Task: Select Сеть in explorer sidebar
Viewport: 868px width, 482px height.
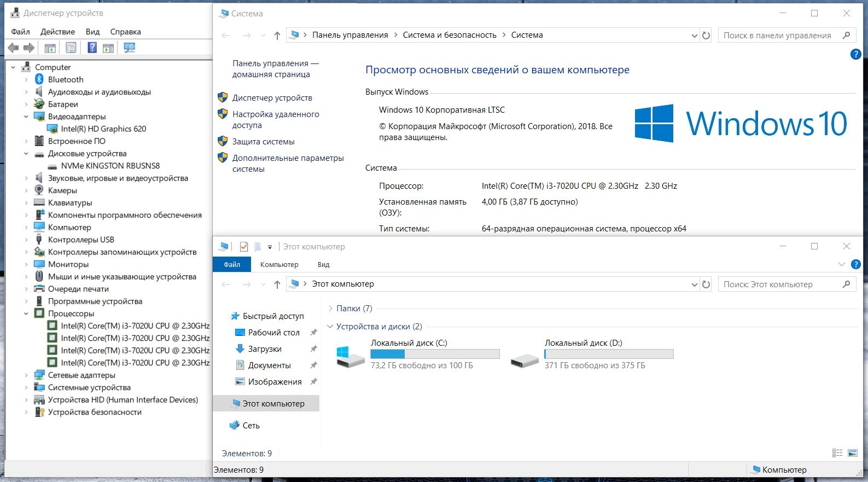Action: 251,426
